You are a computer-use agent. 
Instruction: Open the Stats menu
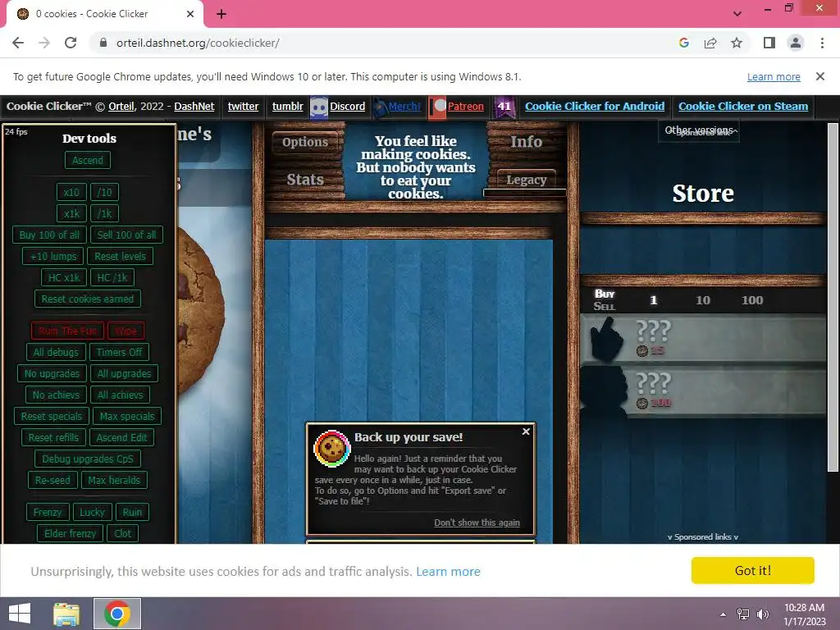305,180
